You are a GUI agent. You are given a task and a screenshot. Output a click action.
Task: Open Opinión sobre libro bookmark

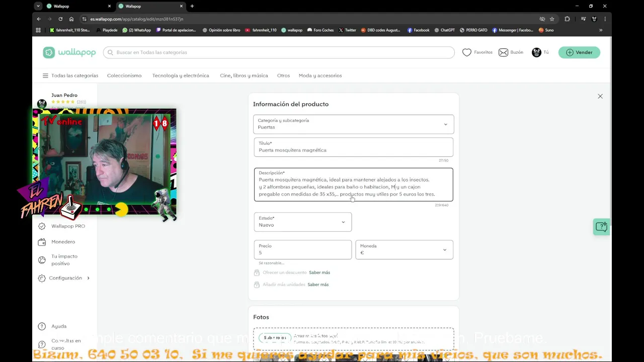tap(221, 30)
